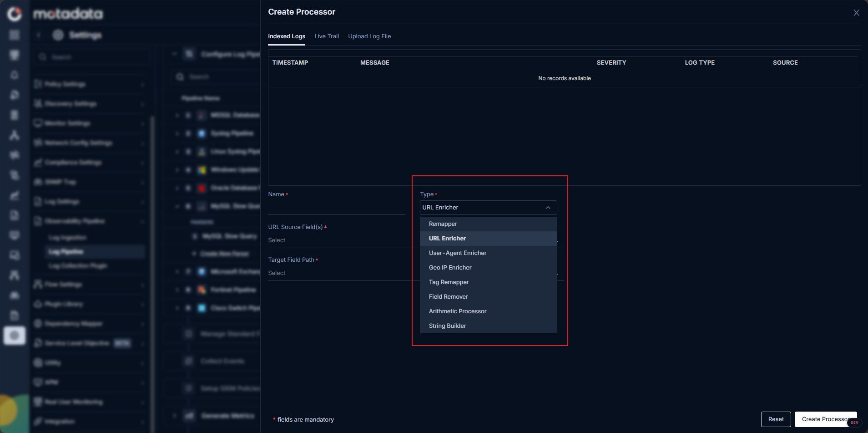Collapse the Type dropdown showing URL Enricher
Viewport: 868px width, 433px height.
point(488,208)
